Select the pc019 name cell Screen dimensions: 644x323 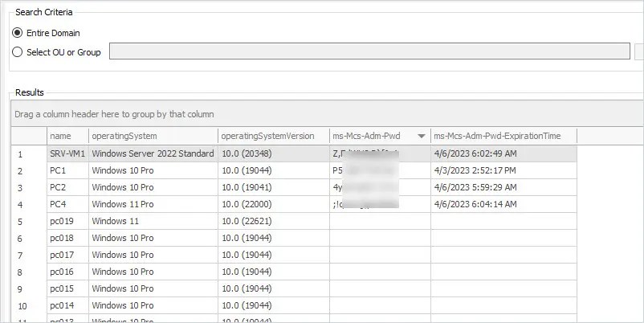coord(67,221)
